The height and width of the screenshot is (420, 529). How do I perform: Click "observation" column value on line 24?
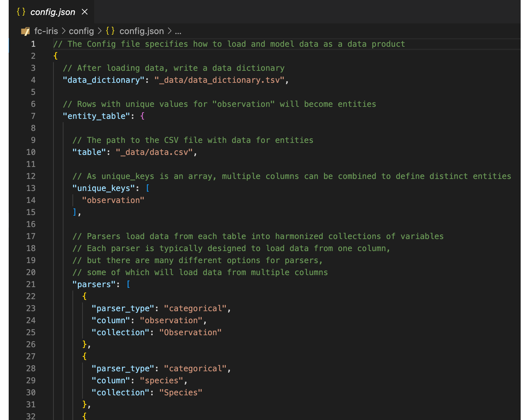tap(171, 321)
